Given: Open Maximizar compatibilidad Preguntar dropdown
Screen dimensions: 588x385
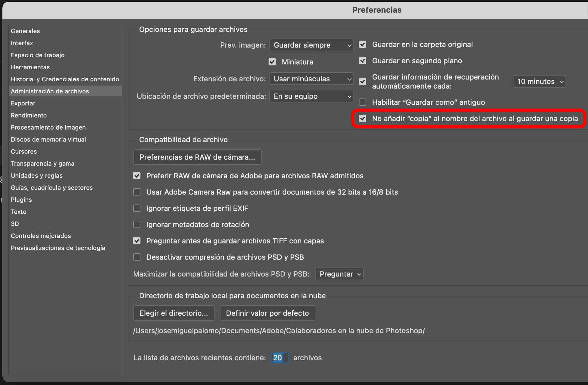Looking at the screenshot, I should (x=339, y=274).
